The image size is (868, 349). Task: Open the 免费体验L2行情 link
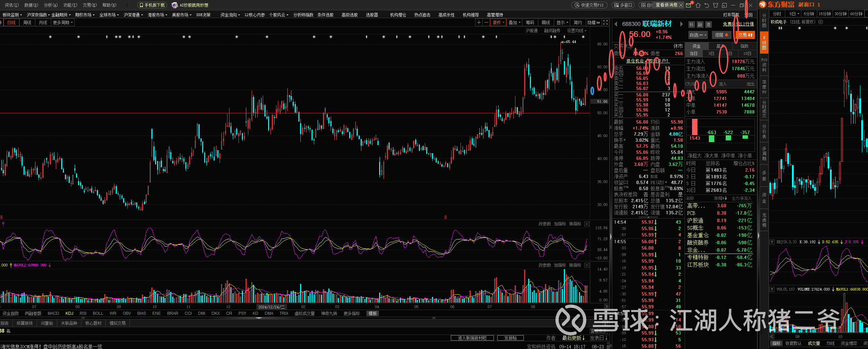(738, 24)
